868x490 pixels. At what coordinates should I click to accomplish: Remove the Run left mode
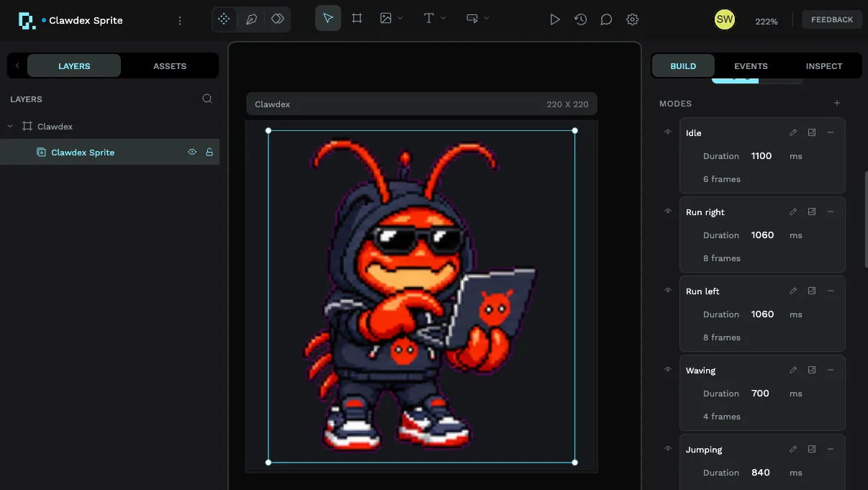831,291
